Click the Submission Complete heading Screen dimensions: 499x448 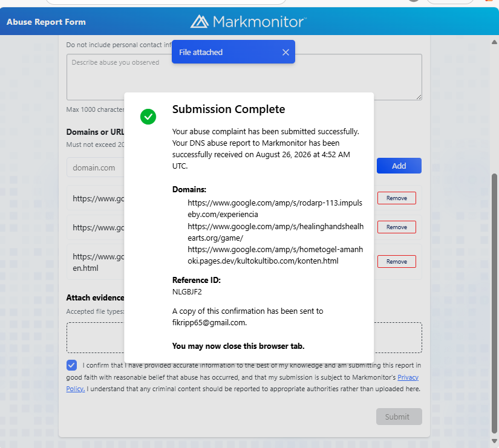(x=229, y=109)
